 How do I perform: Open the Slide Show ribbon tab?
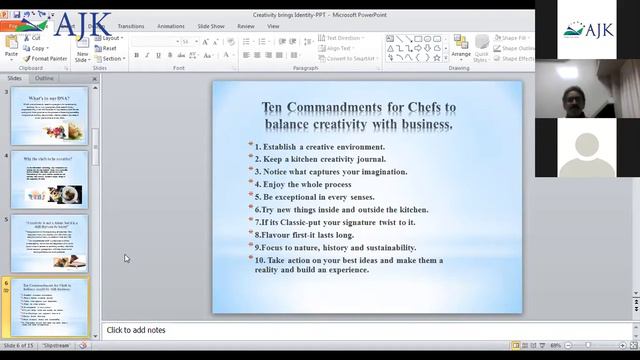click(x=211, y=26)
